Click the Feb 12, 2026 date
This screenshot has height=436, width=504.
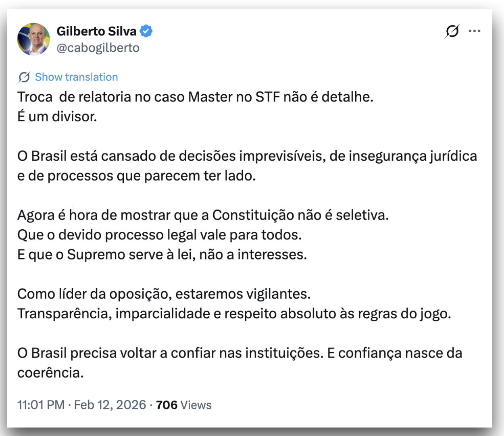click(110, 405)
